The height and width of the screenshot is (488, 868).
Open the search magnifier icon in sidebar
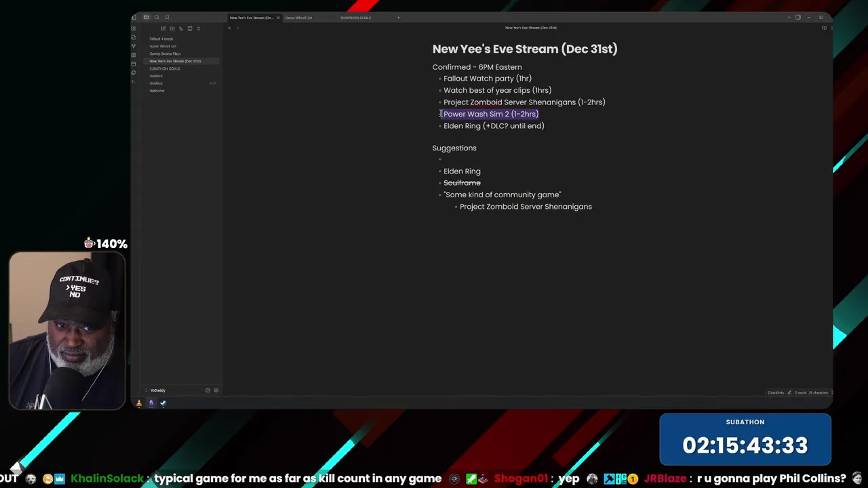pos(157,18)
